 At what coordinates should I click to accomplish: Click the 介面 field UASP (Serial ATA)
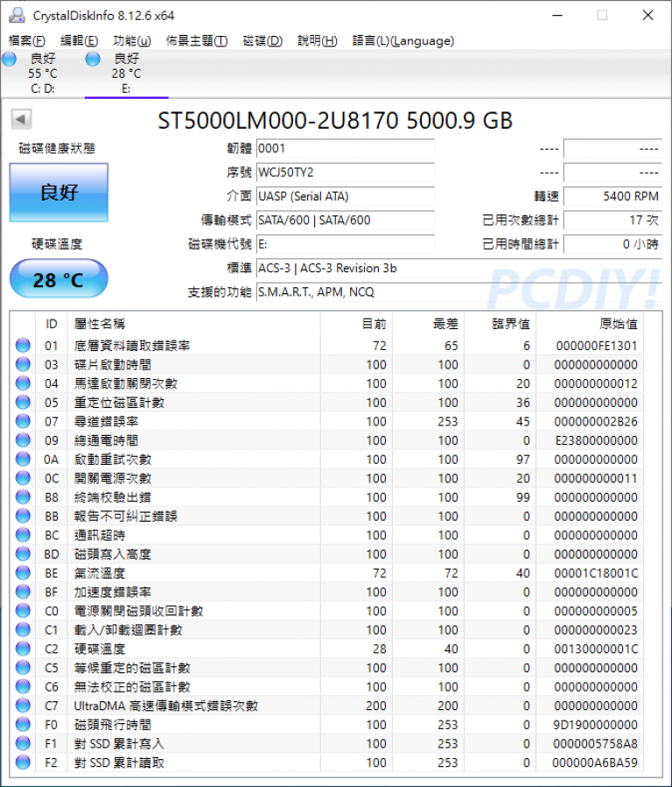[345, 196]
